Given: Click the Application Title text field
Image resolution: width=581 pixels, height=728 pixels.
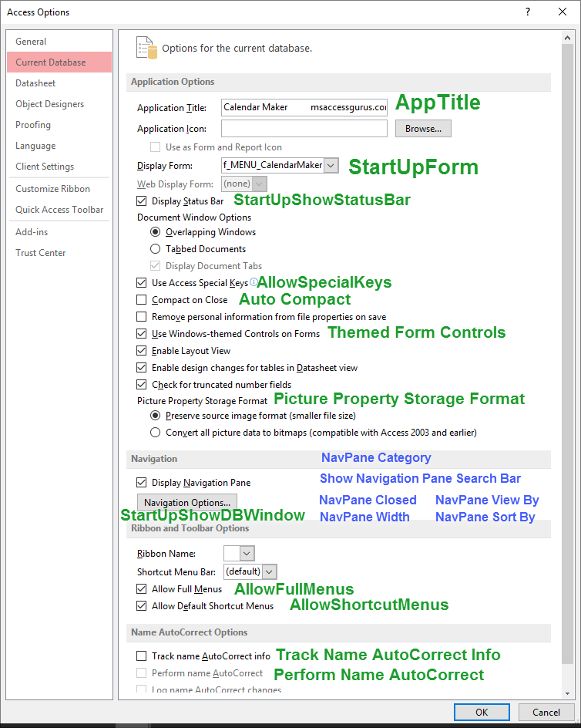Looking at the screenshot, I should [x=304, y=107].
